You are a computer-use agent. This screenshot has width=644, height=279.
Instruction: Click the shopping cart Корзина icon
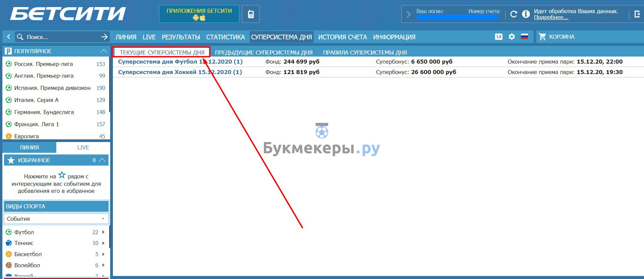pyautogui.click(x=542, y=37)
